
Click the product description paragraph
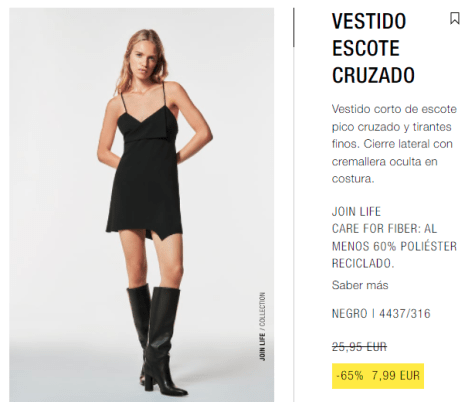(394, 144)
